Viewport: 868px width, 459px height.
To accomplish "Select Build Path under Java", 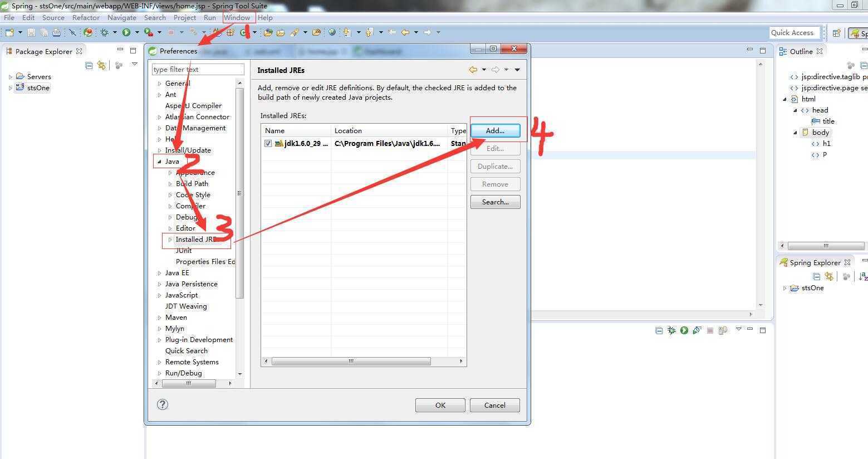I will [x=192, y=184].
